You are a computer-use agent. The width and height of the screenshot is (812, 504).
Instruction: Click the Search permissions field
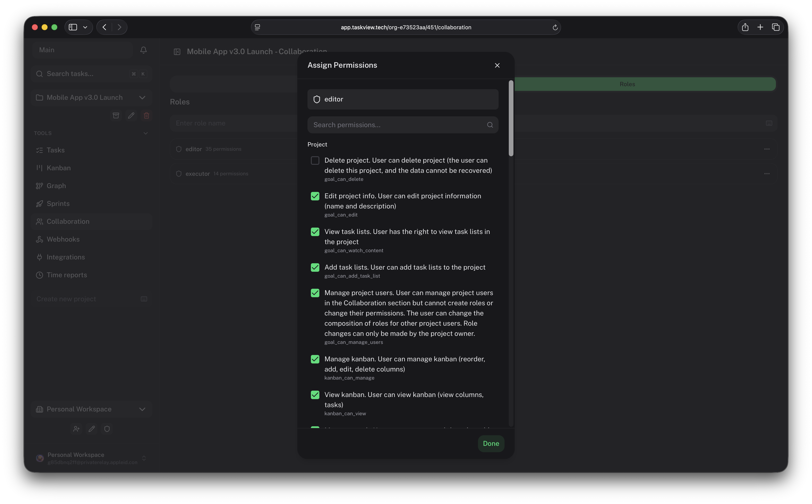click(403, 125)
